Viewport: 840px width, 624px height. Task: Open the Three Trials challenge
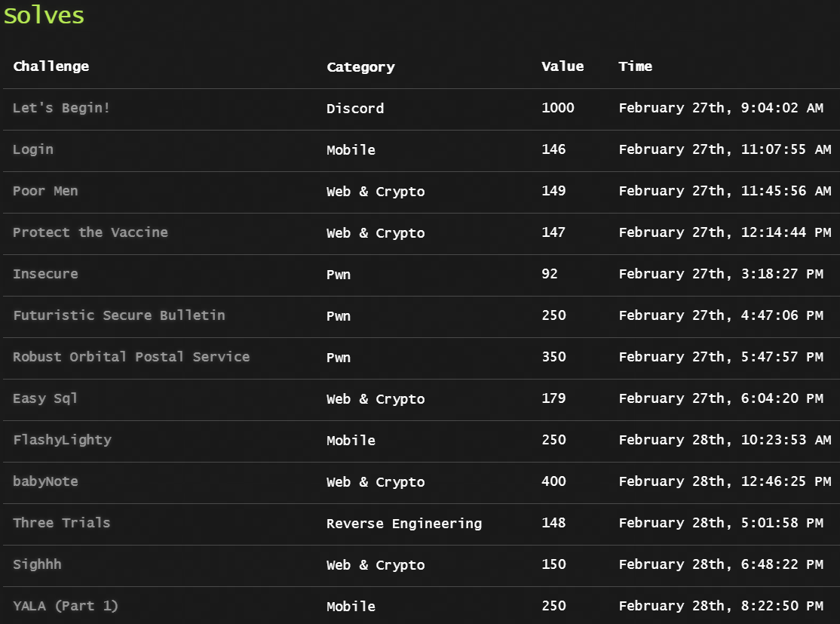coord(62,523)
